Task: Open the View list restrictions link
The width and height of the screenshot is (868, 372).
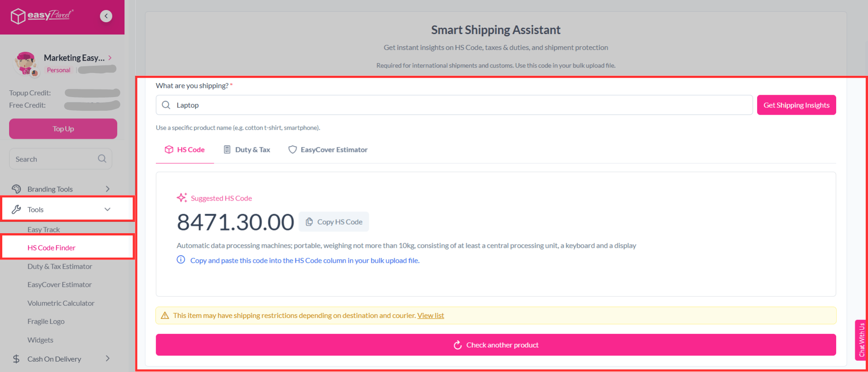Action: click(x=431, y=316)
